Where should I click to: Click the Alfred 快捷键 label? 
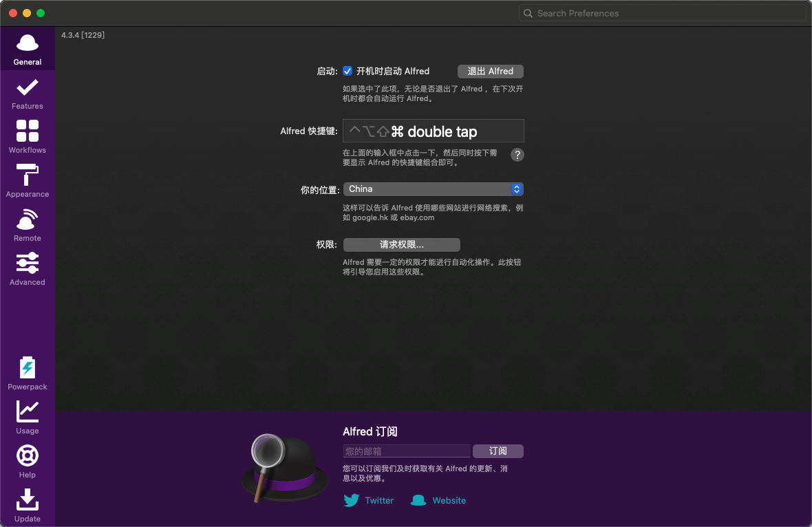[x=309, y=131]
